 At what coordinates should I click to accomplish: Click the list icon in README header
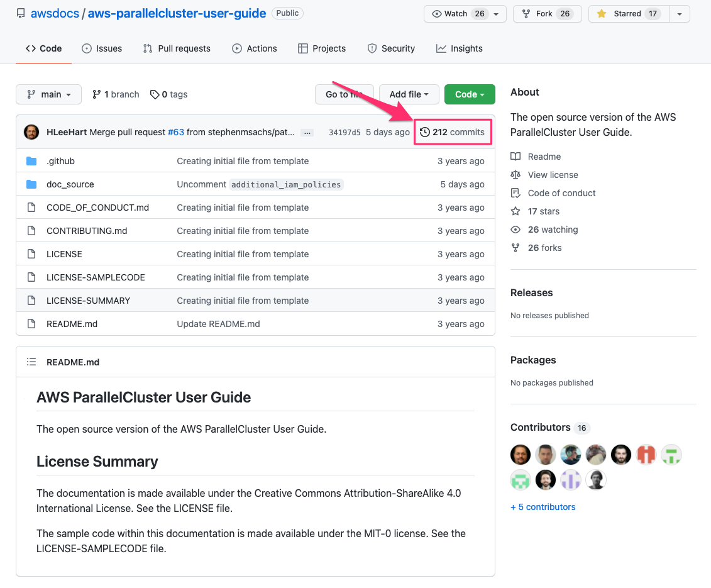pos(31,362)
